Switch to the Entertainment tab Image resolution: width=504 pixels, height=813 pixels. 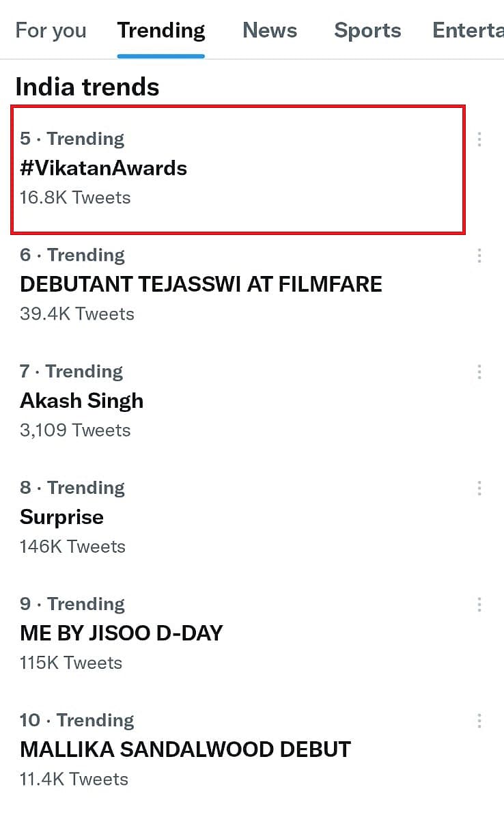468,31
